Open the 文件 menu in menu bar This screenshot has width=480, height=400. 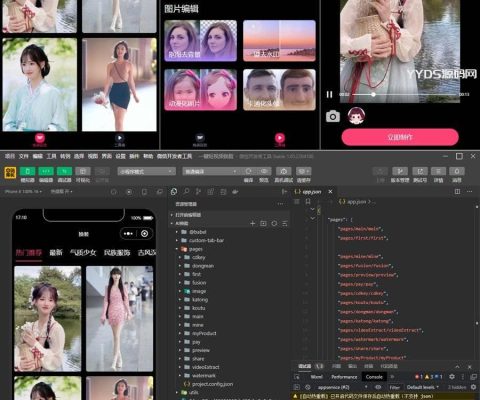[24, 156]
